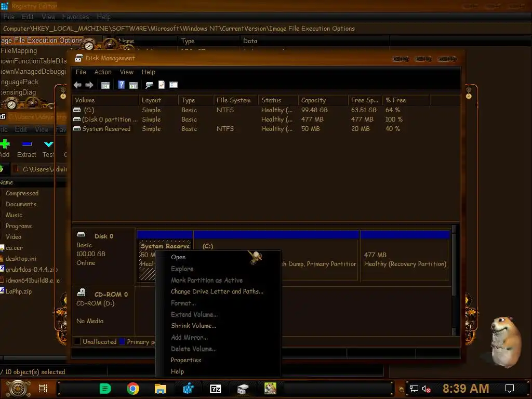Click the Forward arrow in Disk Management toolbar
Screen dimensions: 532x399
click(x=89, y=85)
